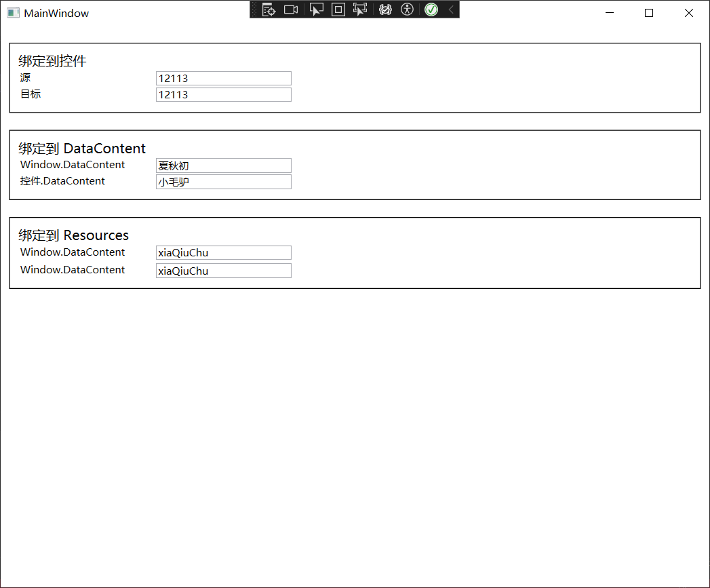Click the 源 label

click(25, 77)
